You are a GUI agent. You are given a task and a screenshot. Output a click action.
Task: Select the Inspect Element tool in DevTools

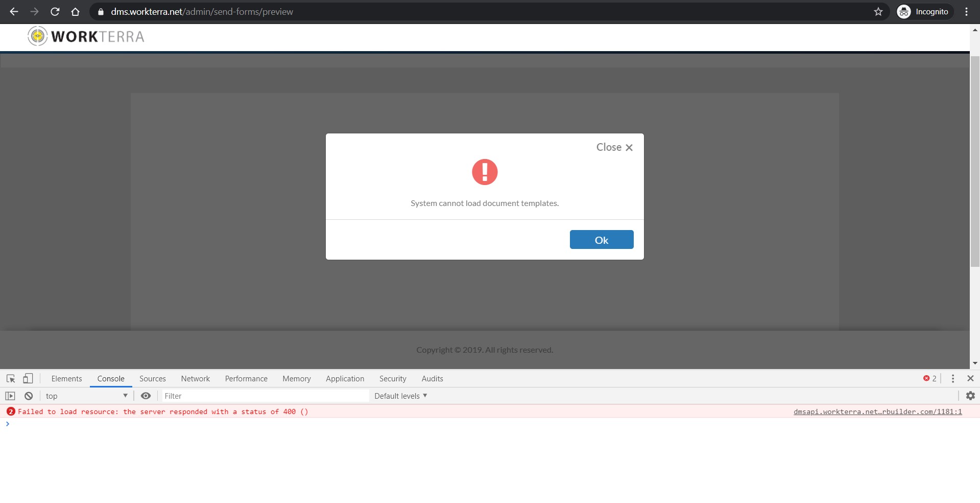pos(10,378)
